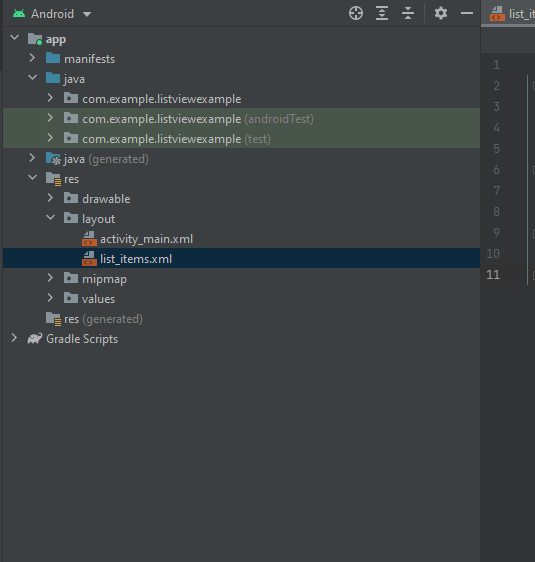The image size is (535, 562).
Task: Click the (test) package folder icon
Action: (71, 138)
